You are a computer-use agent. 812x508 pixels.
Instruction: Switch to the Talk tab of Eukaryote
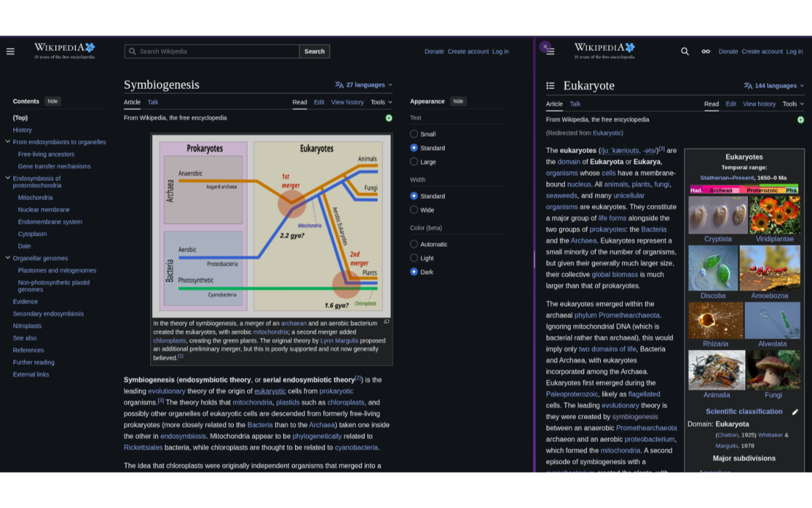[575, 104]
